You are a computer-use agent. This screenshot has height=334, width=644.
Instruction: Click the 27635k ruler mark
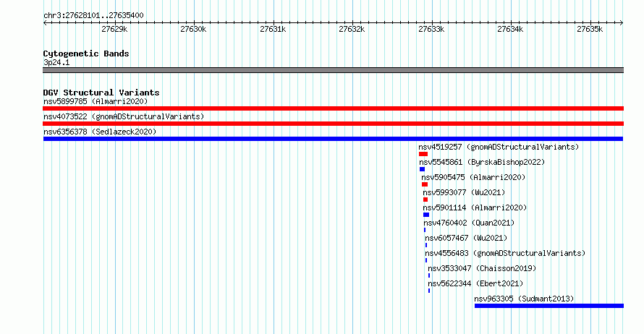(590, 29)
